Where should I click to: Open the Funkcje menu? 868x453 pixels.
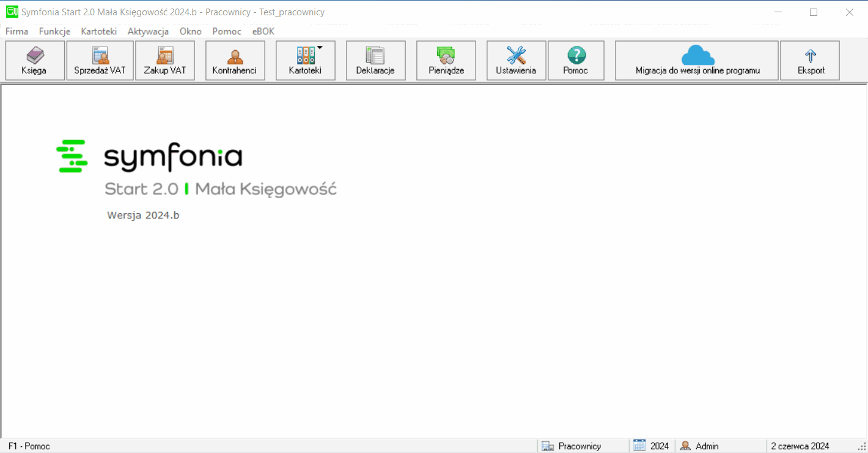click(x=54, y=31)
